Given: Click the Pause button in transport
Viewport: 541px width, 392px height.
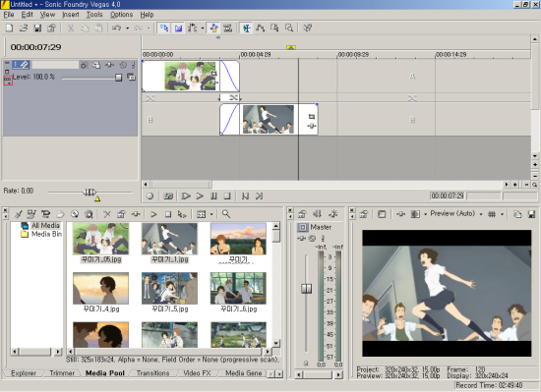Looking at the screenshot, I should (x=213, y=196).
